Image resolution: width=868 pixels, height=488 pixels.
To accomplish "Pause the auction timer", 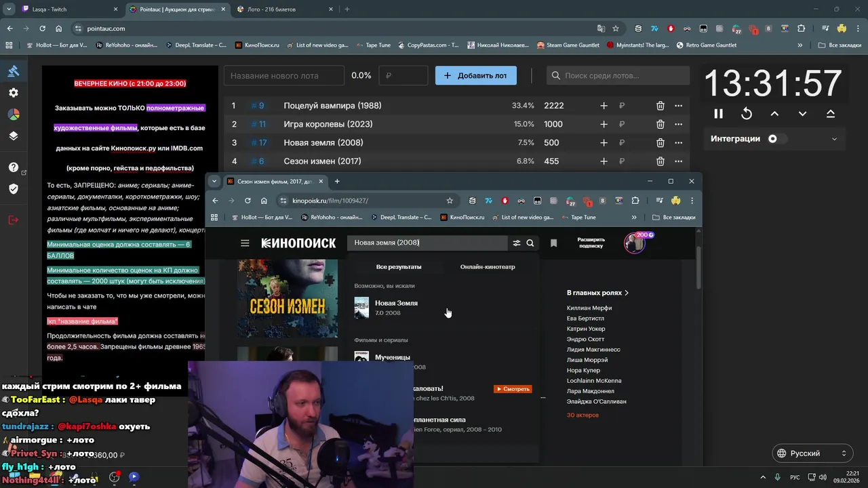I will click(718, 114).
